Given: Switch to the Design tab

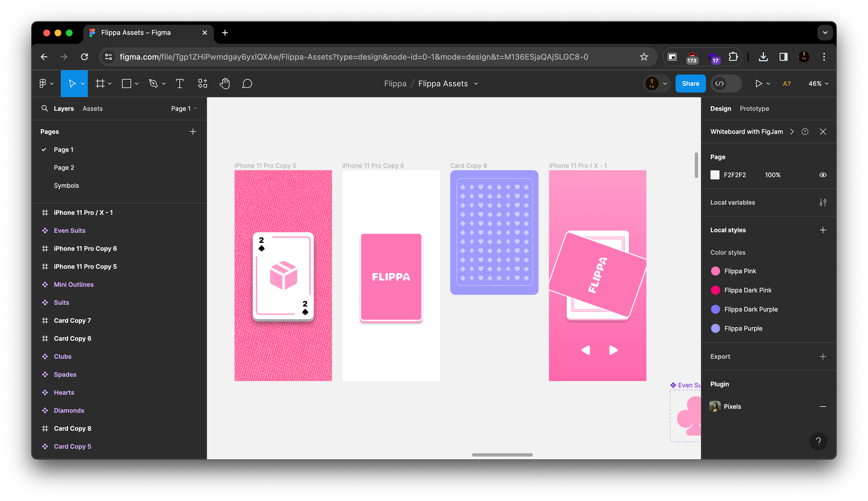Looking at the screenshot, I should [x=720, y=108].
